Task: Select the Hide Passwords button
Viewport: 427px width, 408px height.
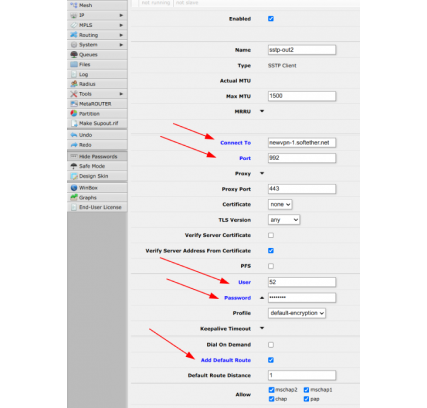Action: click(x=97, y=156)
